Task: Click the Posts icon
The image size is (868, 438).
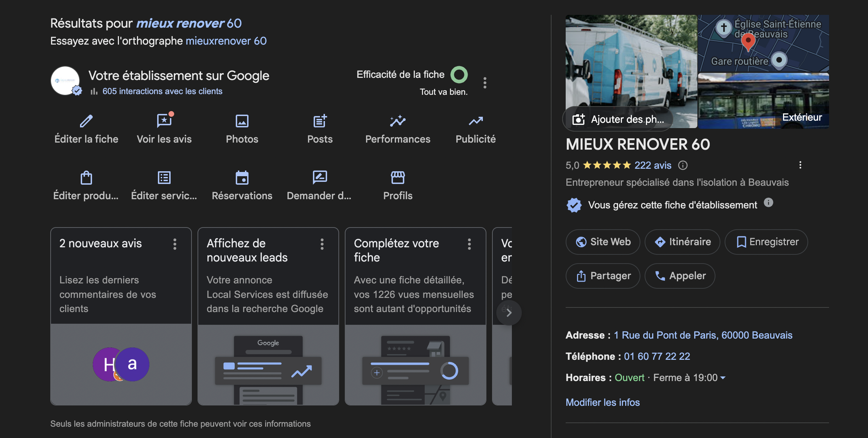Action: point(320,121)
